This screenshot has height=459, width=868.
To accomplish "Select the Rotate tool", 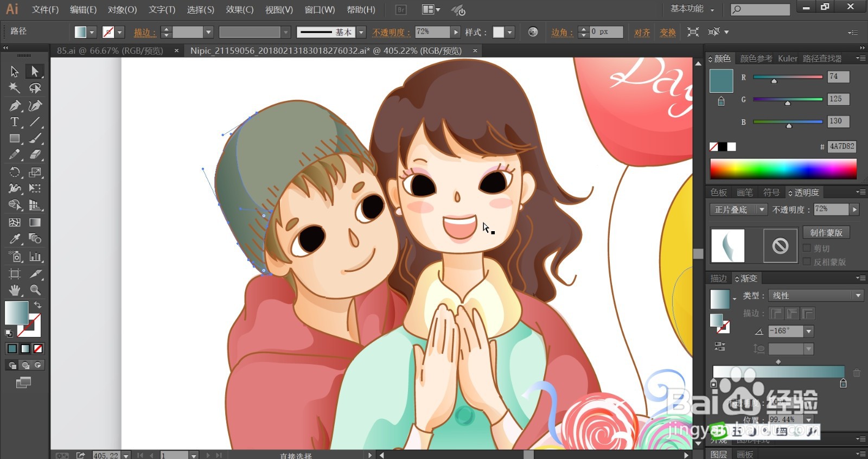I will click(x=15, y=173).
